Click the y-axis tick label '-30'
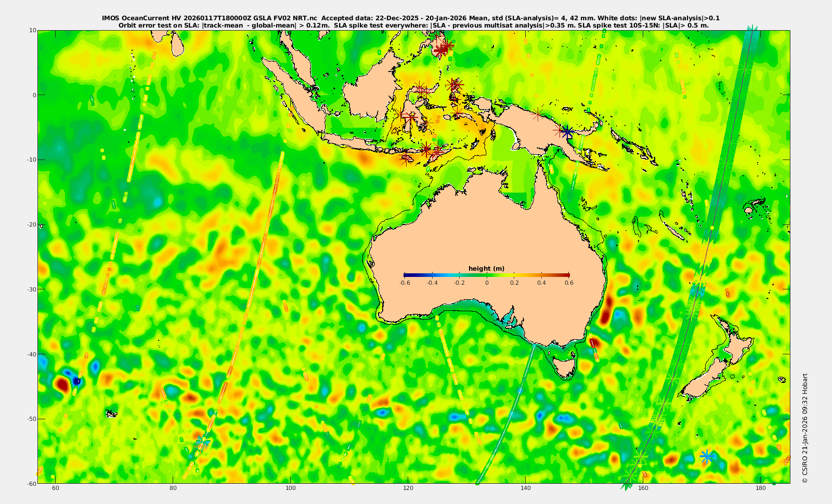 pos(31,289)
